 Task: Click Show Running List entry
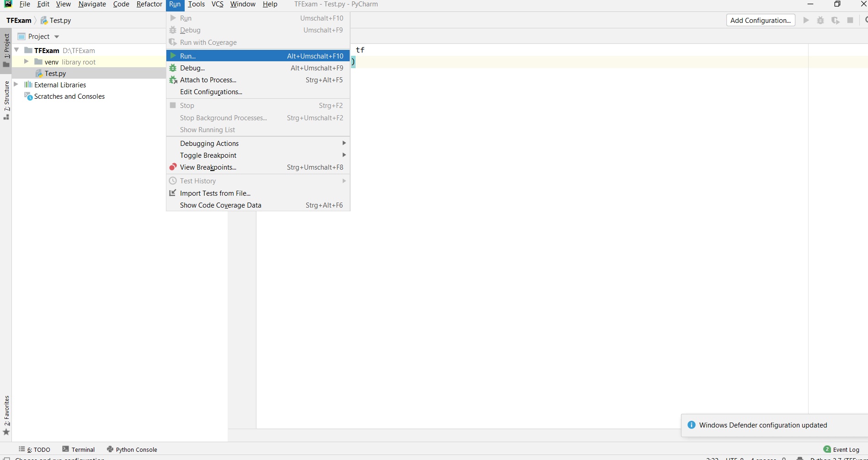[x=258, y=129]
